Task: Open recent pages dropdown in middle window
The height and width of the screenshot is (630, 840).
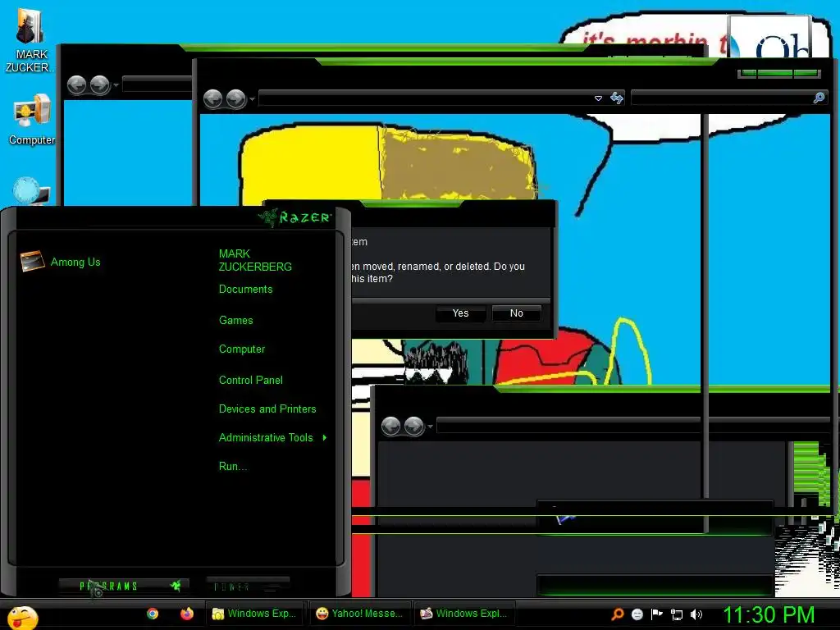Action: pyautogui.click(x=252, y=98)
